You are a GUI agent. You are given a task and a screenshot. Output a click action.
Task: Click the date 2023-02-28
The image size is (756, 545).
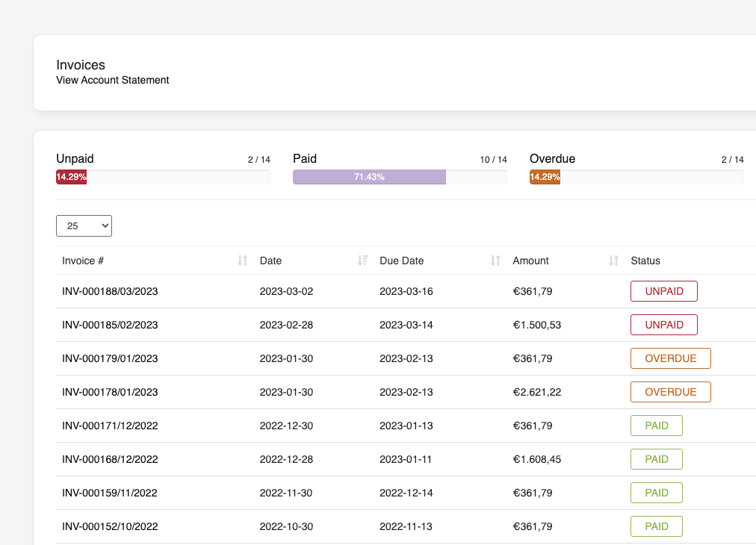point(286,325)
